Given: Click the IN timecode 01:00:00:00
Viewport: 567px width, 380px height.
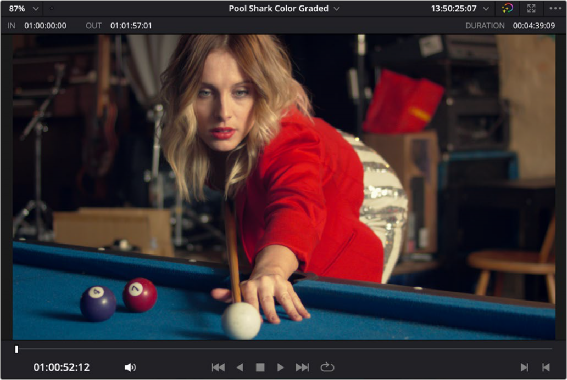Looking at the screenshot, I should pos(45,26).
